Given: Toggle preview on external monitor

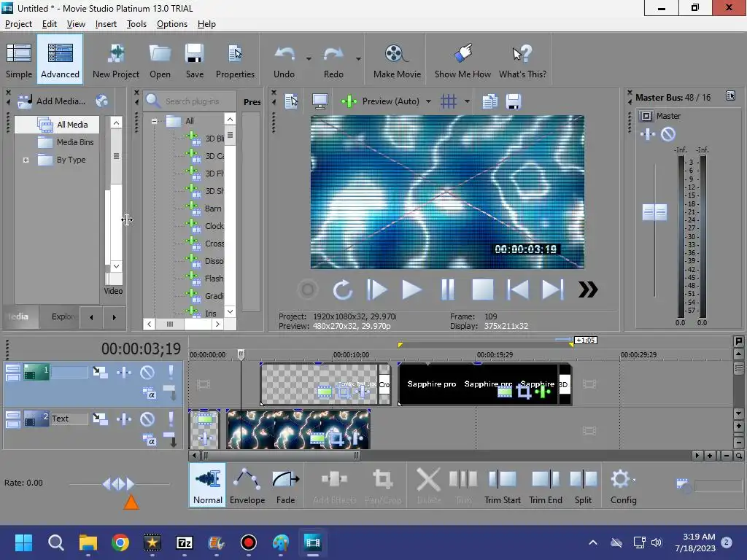Looking at the screenshot, I should click(x=320, y=101).
